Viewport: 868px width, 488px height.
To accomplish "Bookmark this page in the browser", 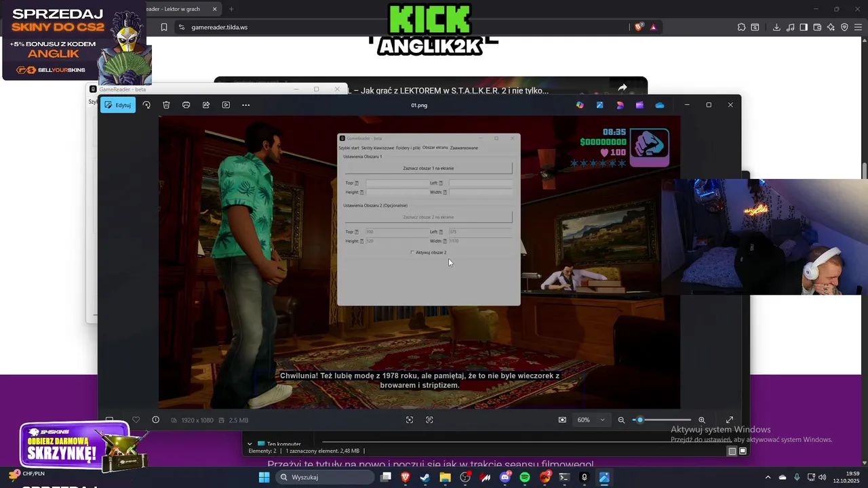I will click(164, 27).
